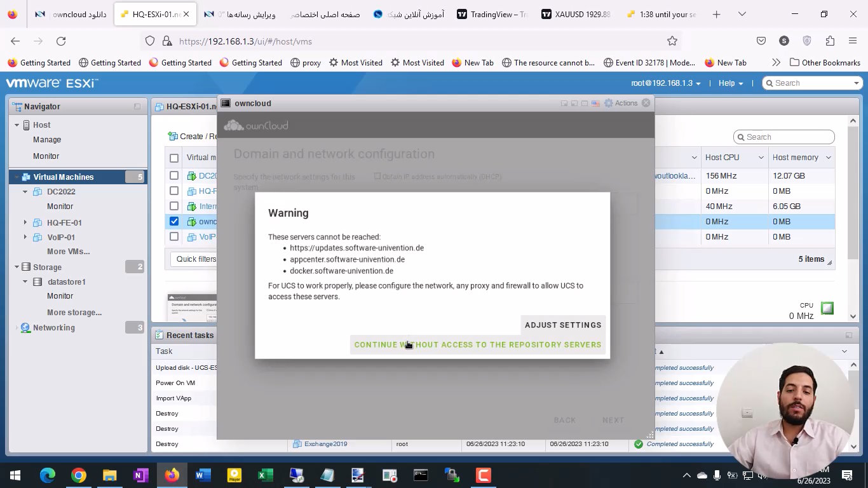Open the root@192.168.1.3 user menu
The image size is (868, 488).
click(666, 83)
